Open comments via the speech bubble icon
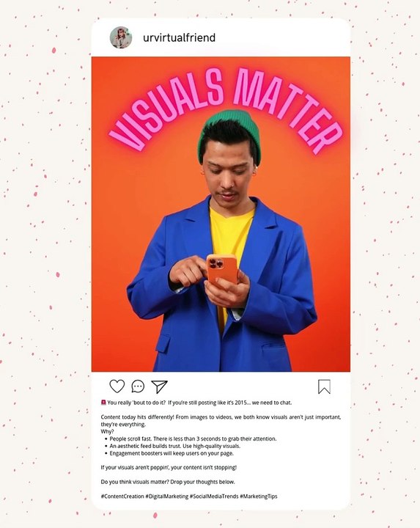Viewport: 420px width, 528px height. (138, 386)
